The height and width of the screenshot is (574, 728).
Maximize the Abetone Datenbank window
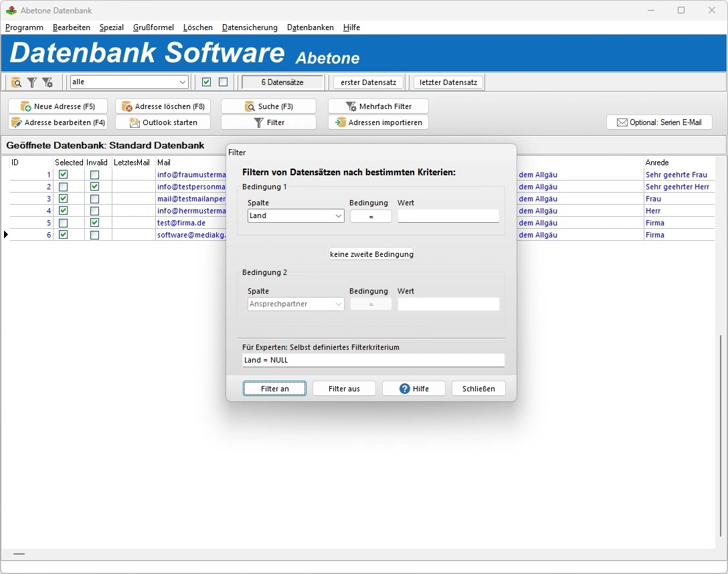tap(681, 10)
